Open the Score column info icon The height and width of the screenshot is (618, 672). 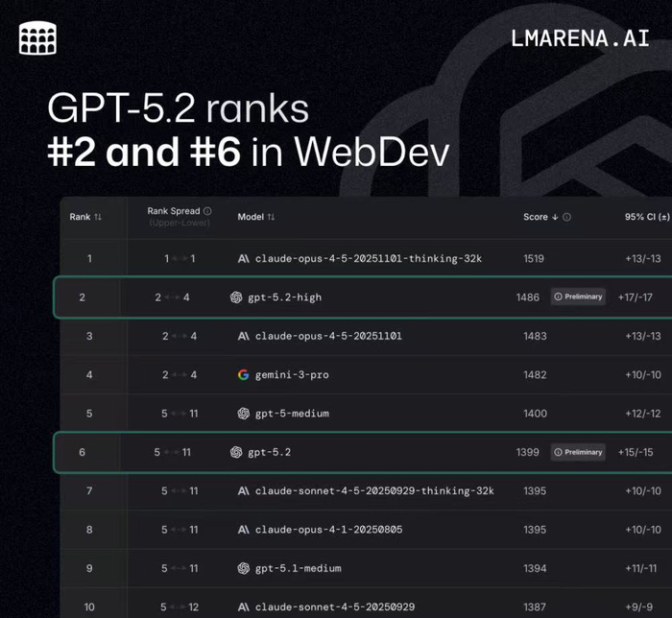coord(566,217)
